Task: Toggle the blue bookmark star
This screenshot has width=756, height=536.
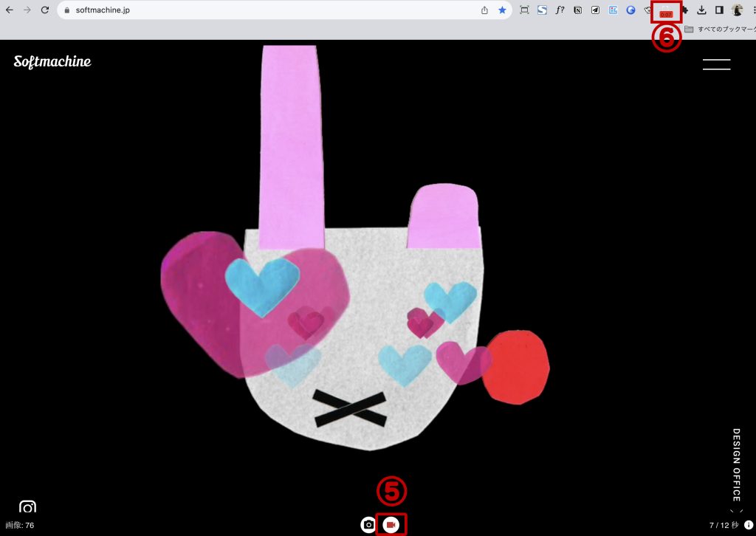Action: (502, 10)
